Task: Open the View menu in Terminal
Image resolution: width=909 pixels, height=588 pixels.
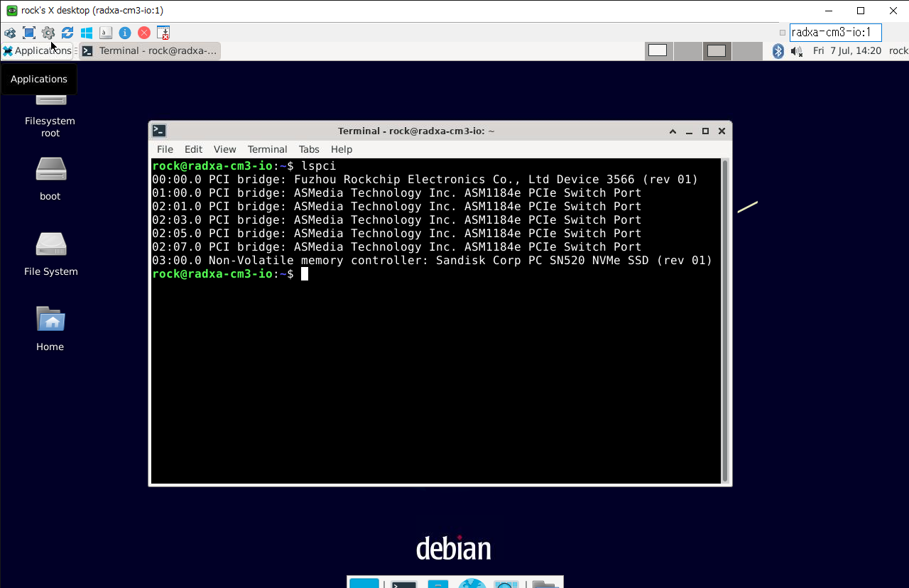Action: pyautogui.click(x=224, y=149)
